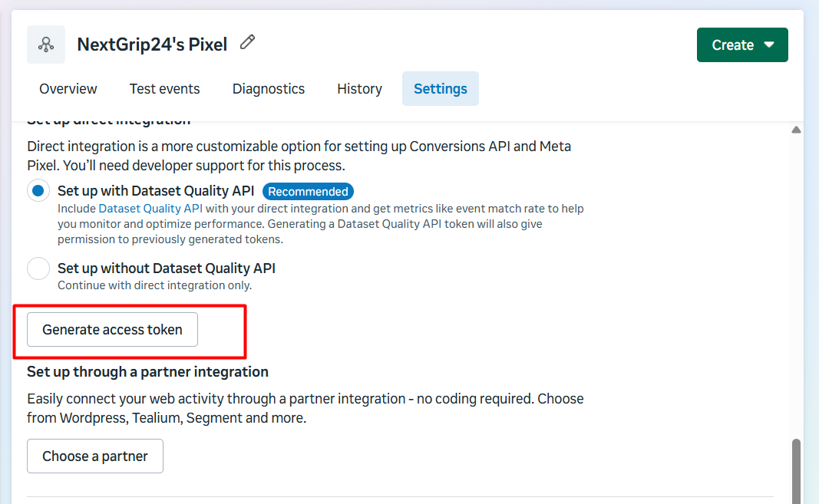The image size is (819, 504).
Task: Choose the 'Set up without Dataset Quality API' radio button
Action: pos(38,268)
